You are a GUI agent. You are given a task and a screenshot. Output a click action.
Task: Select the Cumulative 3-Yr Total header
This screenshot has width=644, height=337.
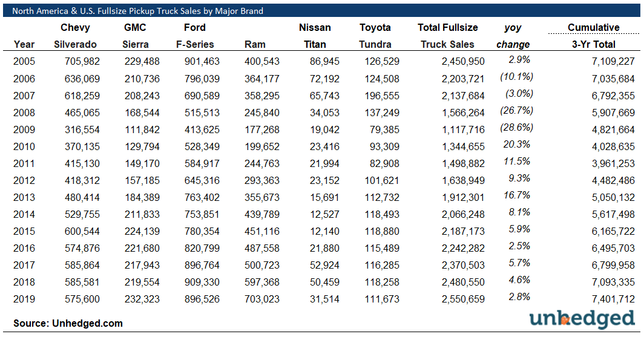pos(594,36)
